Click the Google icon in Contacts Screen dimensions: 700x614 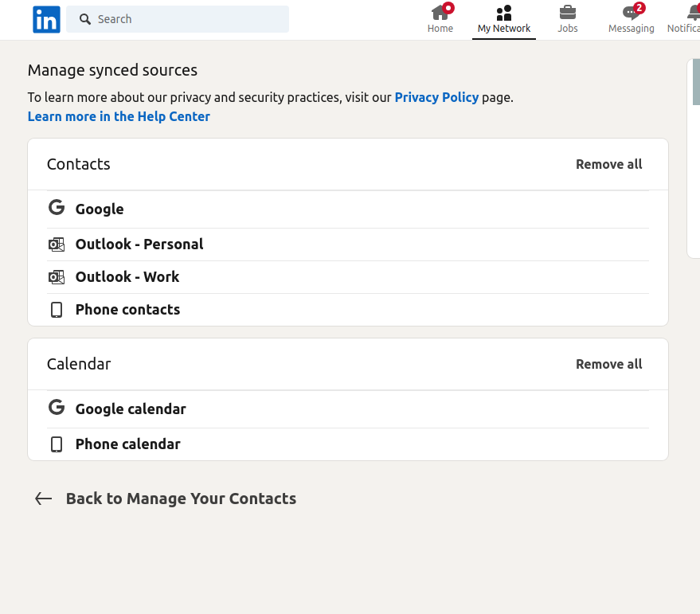pyautogui.click(x=57, y=208)
